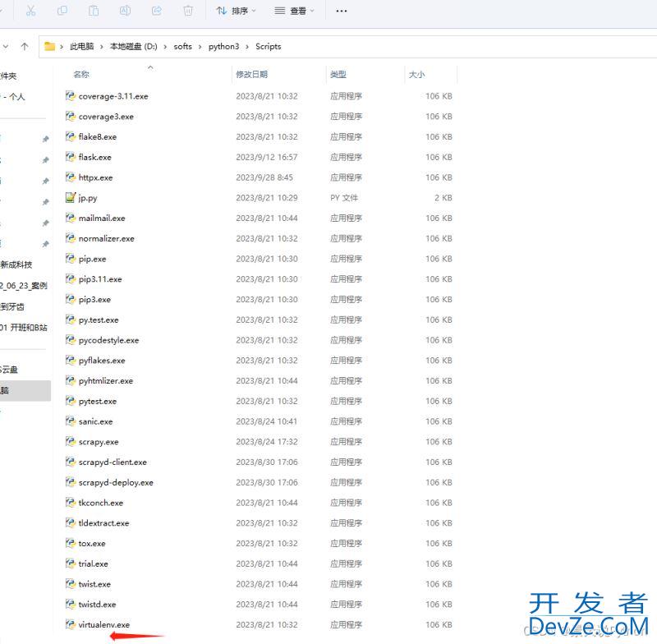This screenshot has height=644, width=657.
Task: Click the flake8.exe file icon
Action: [71, 136]
